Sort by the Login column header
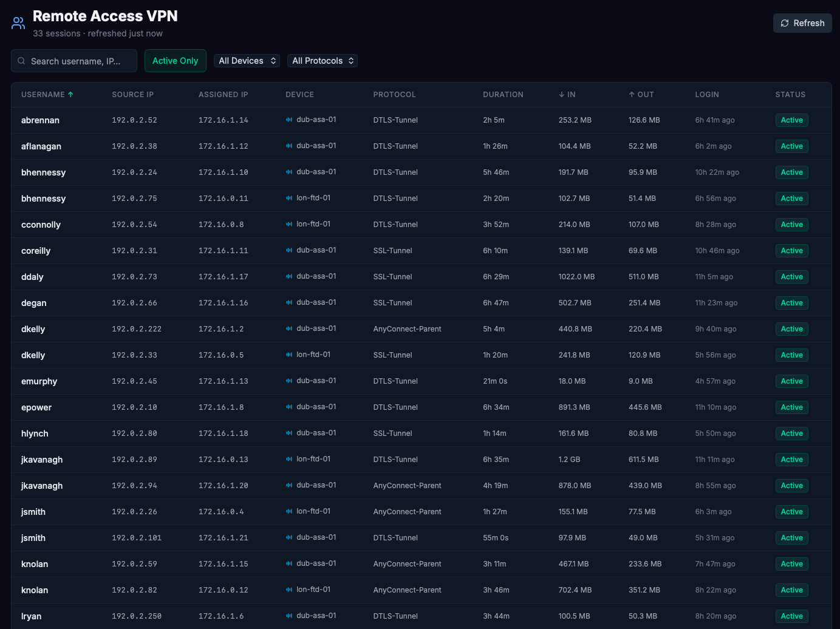 coord(707,95)
